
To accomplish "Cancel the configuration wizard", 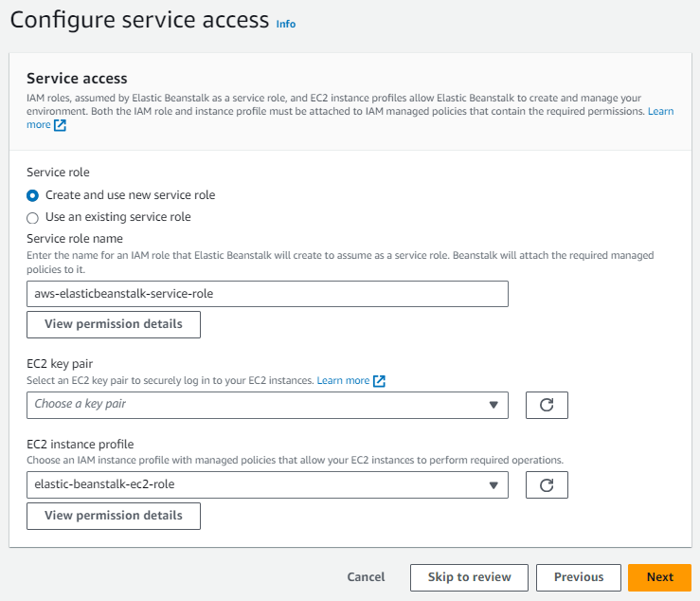I will (x=366, y=577).
